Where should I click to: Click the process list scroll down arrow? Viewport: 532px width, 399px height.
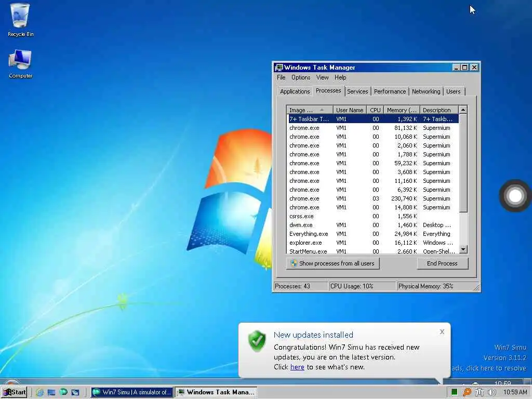click(x=463, y=249)
